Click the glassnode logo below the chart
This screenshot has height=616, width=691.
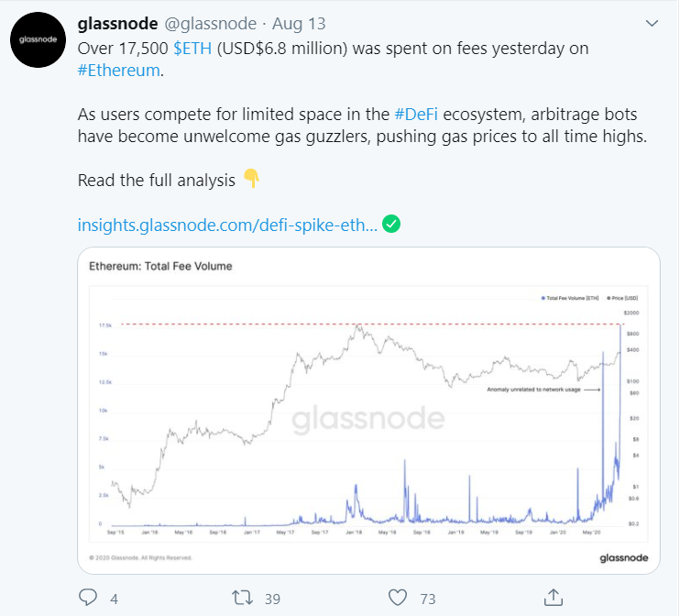[625, 557]
